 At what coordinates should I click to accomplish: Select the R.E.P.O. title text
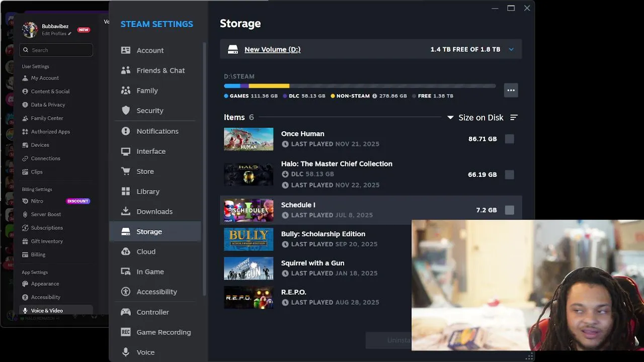(x=294, y=292)
